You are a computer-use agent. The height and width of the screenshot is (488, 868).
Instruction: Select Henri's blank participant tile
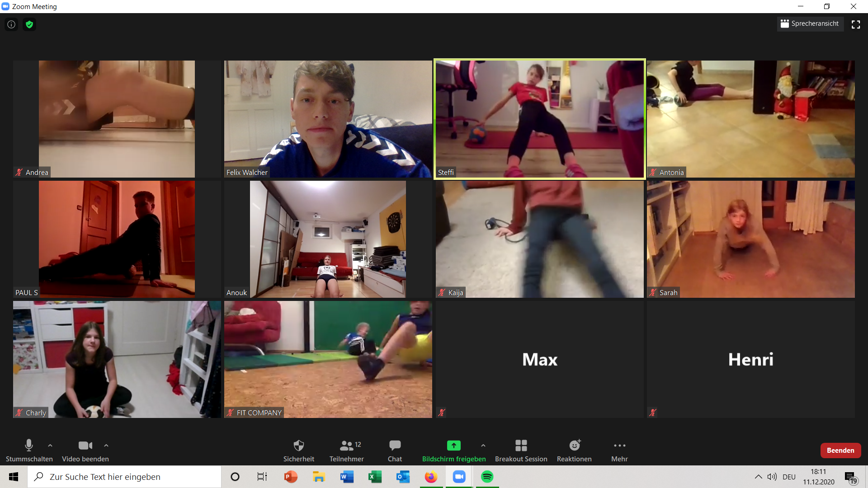(x=751, y=359)
